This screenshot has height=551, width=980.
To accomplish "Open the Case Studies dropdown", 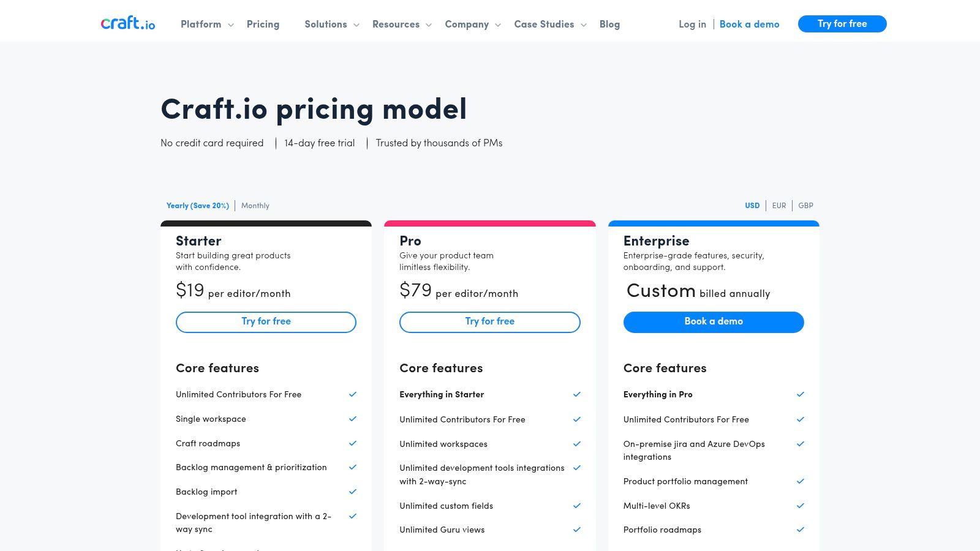I will (544, 24).
